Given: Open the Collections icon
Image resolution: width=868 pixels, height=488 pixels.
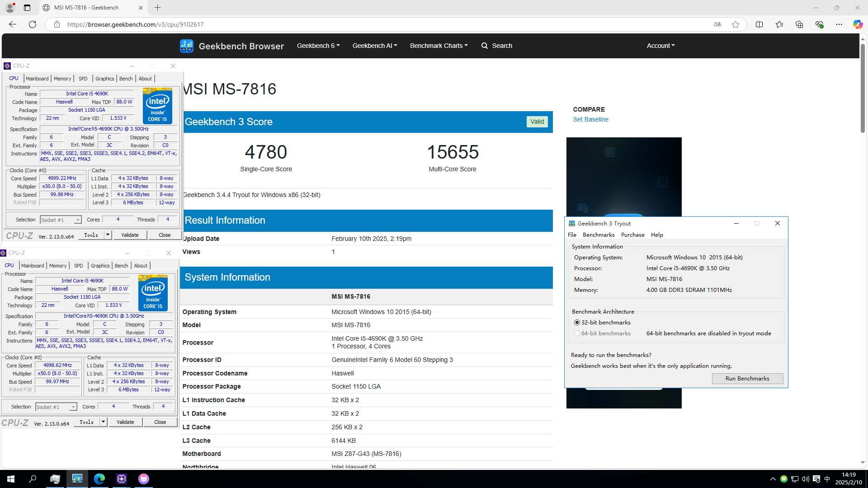Looking at the screenshot, I should 799,24.
